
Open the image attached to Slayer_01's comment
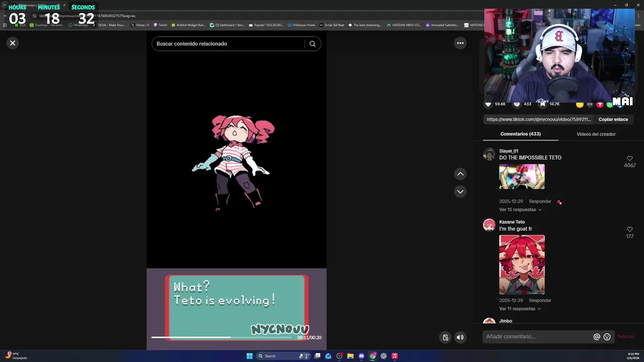click(522, 176)
